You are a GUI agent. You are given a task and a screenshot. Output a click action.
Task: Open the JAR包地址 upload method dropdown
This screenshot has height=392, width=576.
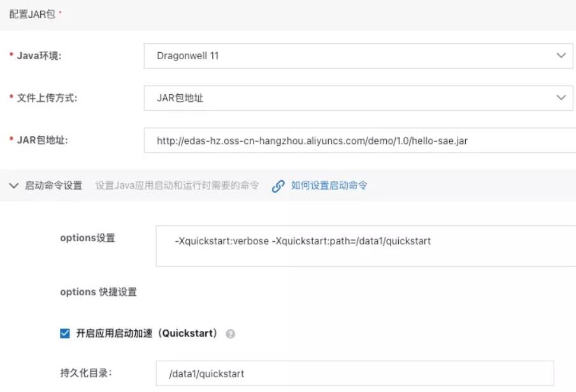(x=357, y=99)
